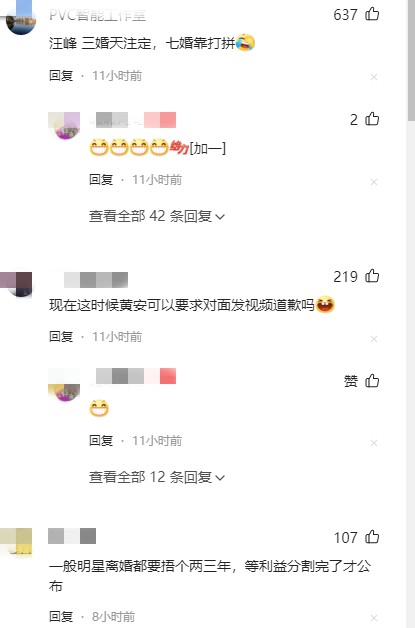This screenshot has width=415, height=628.
Task: Reply to the 黄安 视频道歉 comment
Action: click(x=61, y=336)
